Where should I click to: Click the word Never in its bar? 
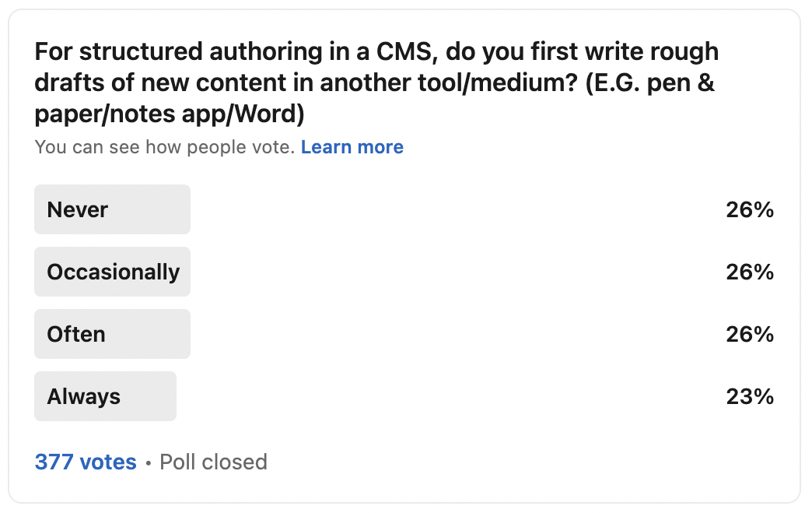pyautogui.click(x=77, y=210)
